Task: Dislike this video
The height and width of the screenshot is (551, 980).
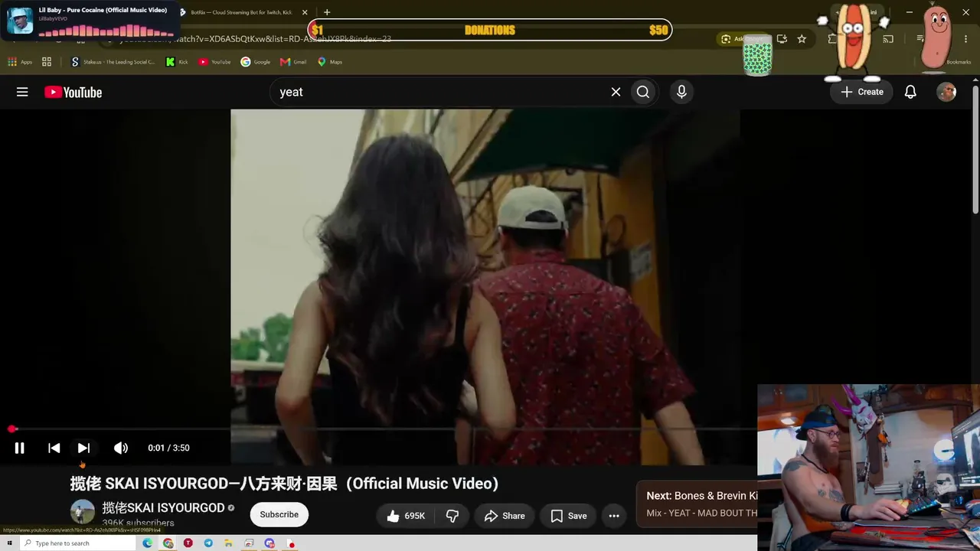Action: (452, 516)
